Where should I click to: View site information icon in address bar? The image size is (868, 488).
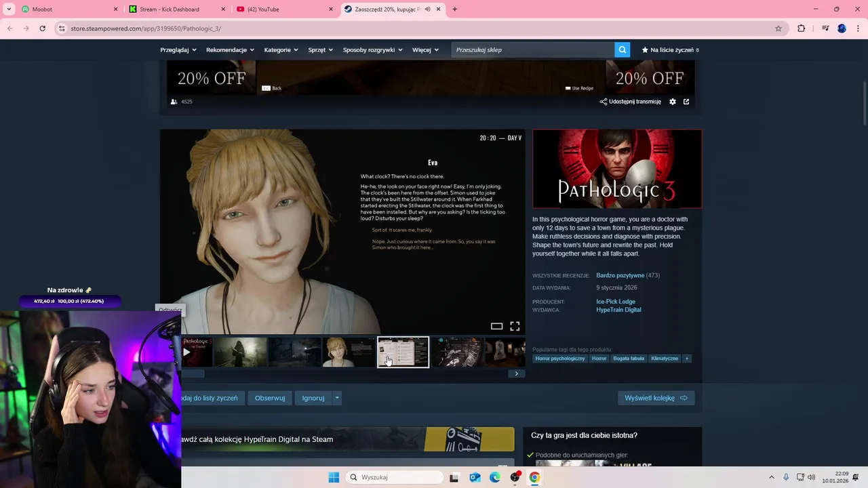[x=62, y=28]
